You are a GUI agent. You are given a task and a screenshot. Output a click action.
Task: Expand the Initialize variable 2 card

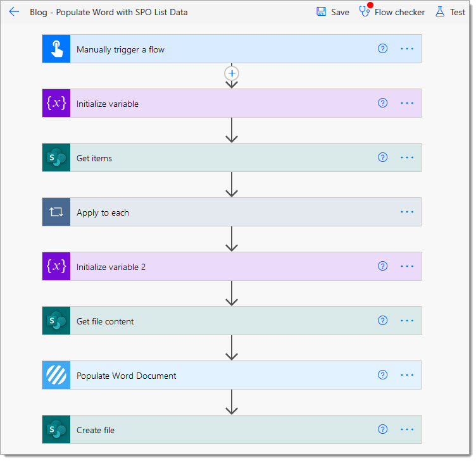coord(232,266)
